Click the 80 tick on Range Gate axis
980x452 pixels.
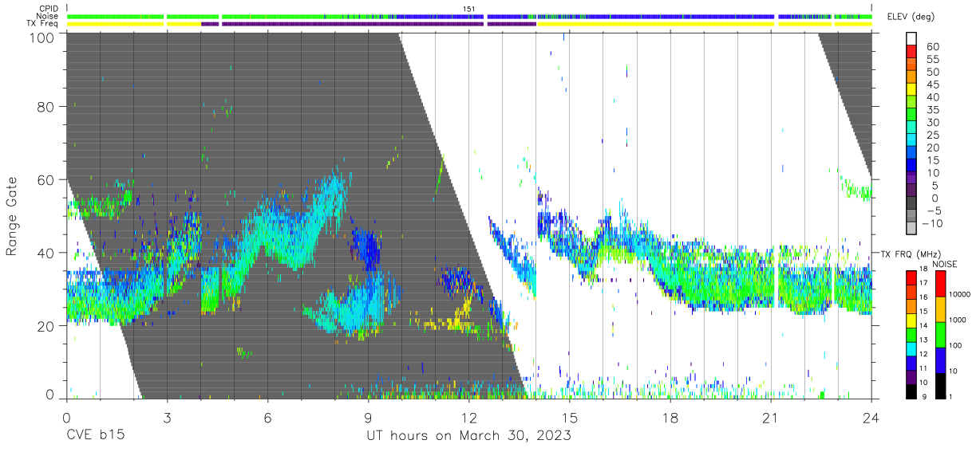click(46, 108)
